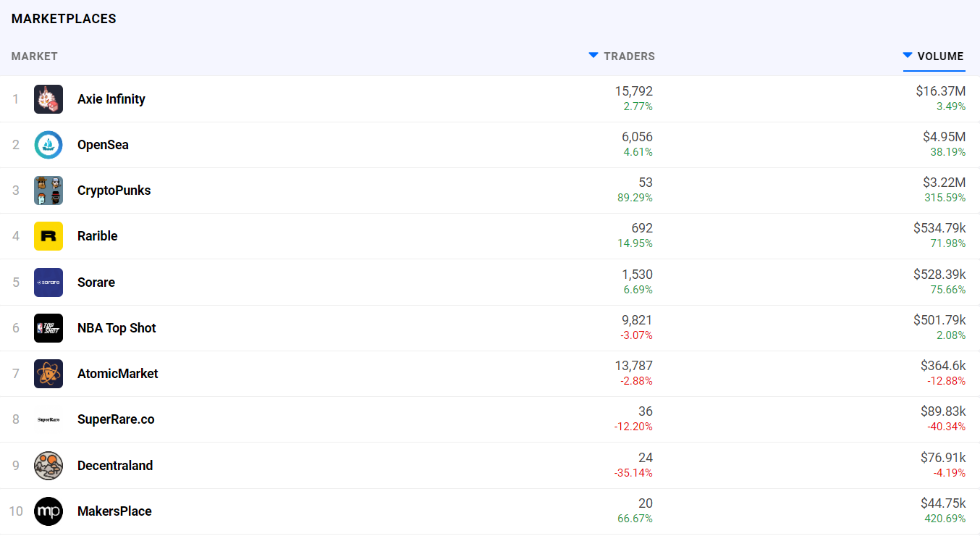
Task: Select the 13,787 traders value
Action: 634,366
